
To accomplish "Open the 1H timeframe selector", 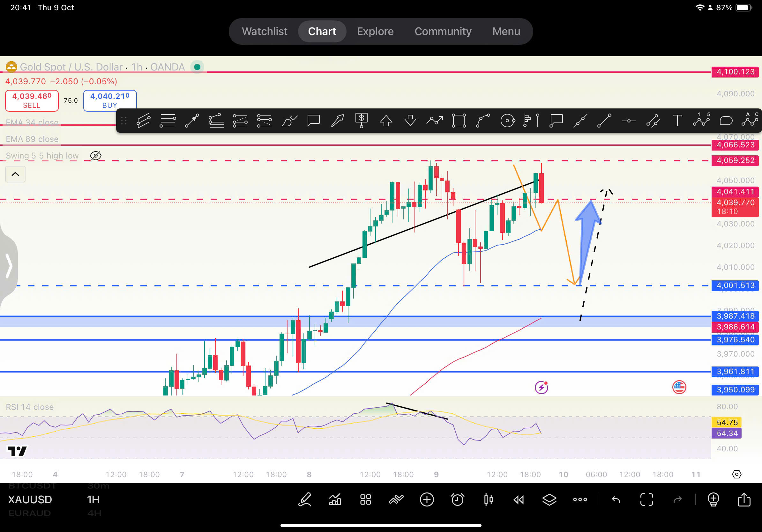I will coord(93,499).
